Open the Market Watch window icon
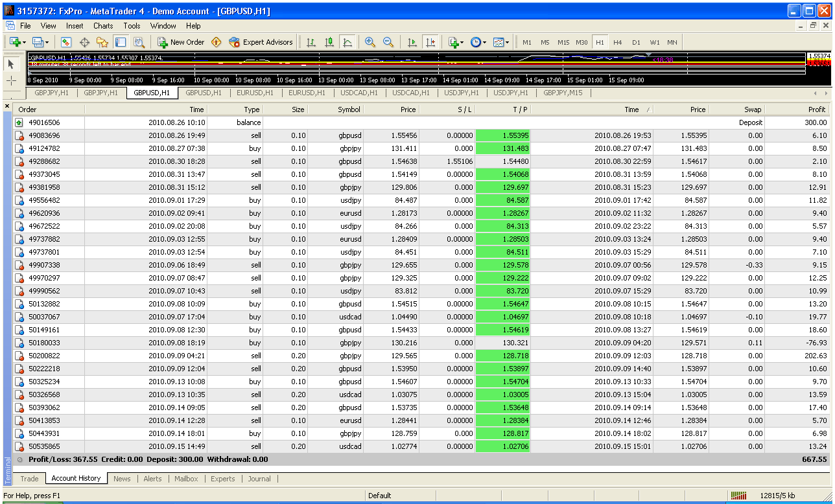The height and width of the screenshot is (504, 835). [65, 42]
